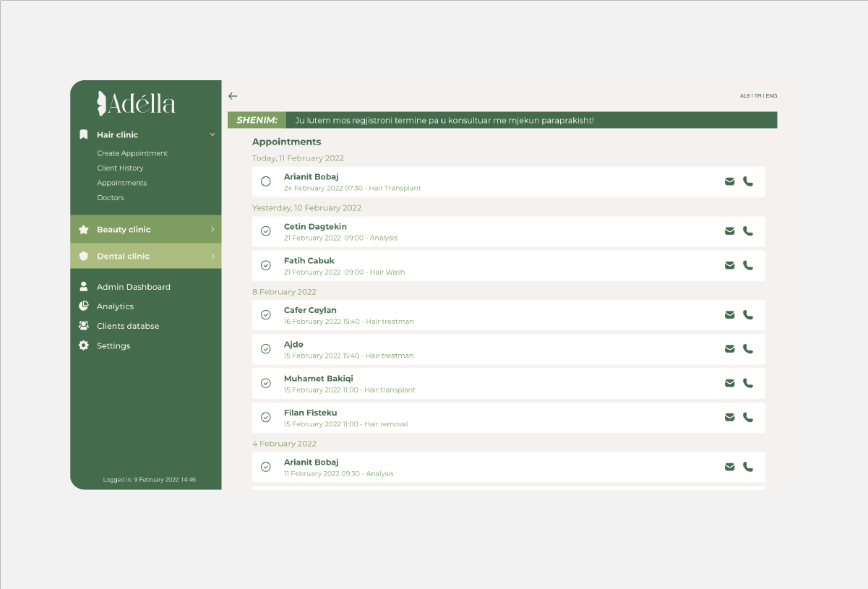Toggle Arianit Bobaj Analysis completed check

(266, 467)
